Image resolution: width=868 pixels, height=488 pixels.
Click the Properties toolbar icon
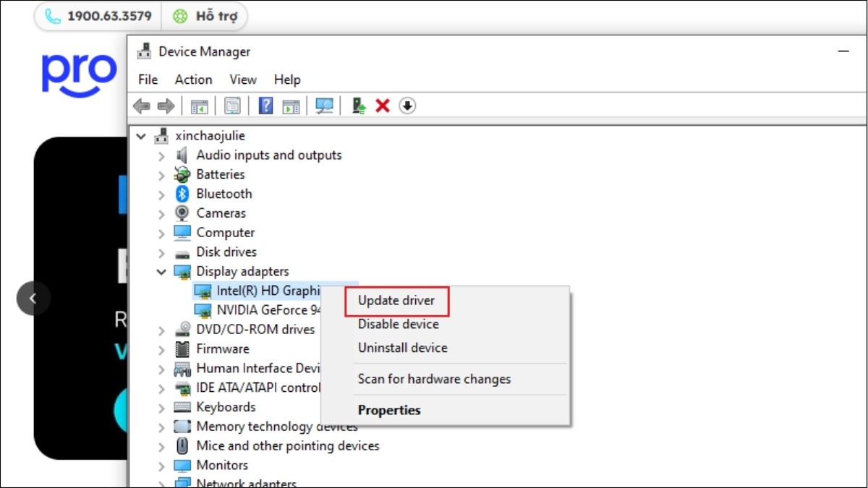232,106
